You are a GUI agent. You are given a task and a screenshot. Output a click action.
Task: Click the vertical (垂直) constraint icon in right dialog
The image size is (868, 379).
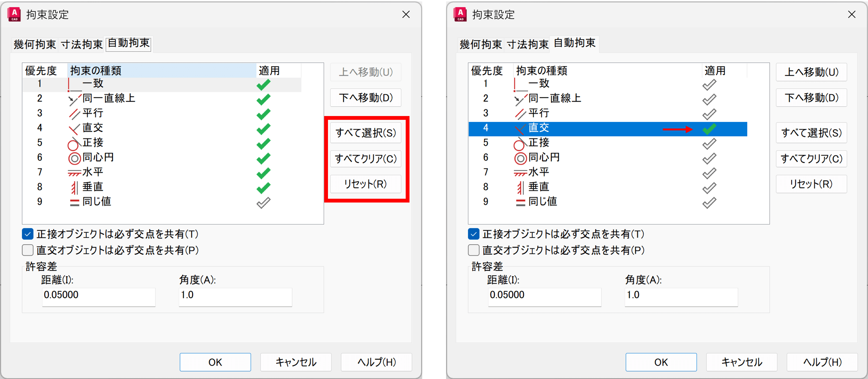coord(520,188)
